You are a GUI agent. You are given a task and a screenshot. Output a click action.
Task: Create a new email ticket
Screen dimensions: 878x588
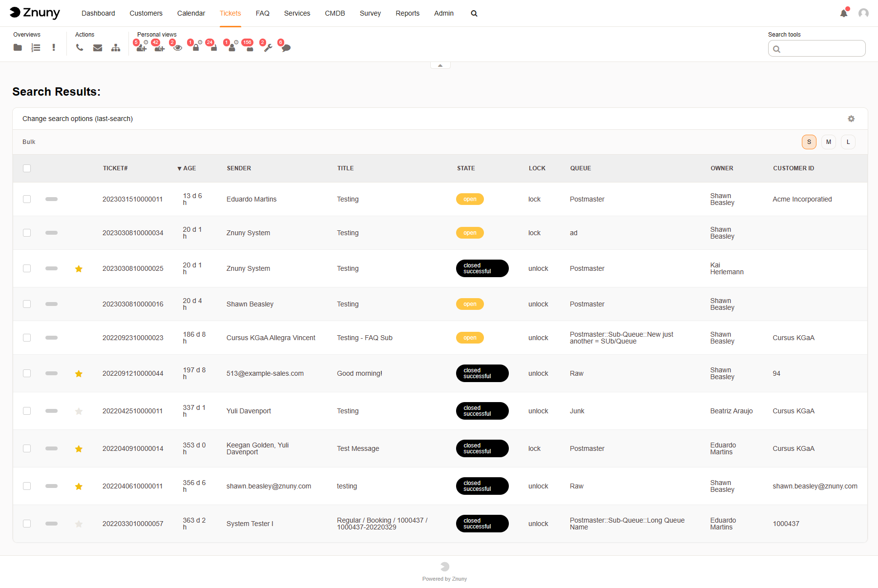click(x=97, y=47)
